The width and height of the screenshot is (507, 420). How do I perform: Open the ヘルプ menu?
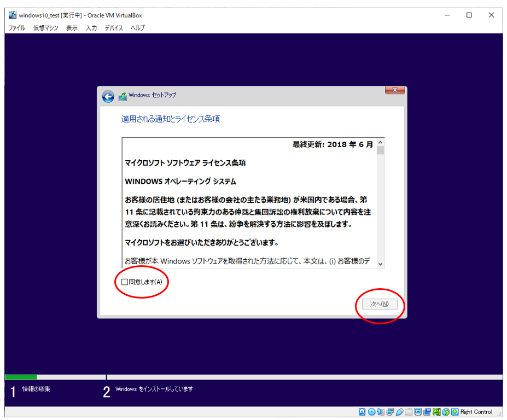[x=138, y=28]
